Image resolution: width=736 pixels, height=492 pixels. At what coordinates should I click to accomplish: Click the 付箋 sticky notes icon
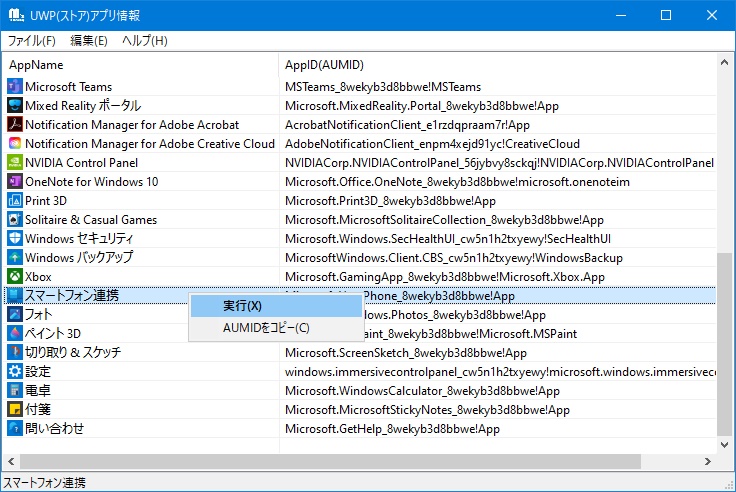pyautogui.click(x=15, y=409)
